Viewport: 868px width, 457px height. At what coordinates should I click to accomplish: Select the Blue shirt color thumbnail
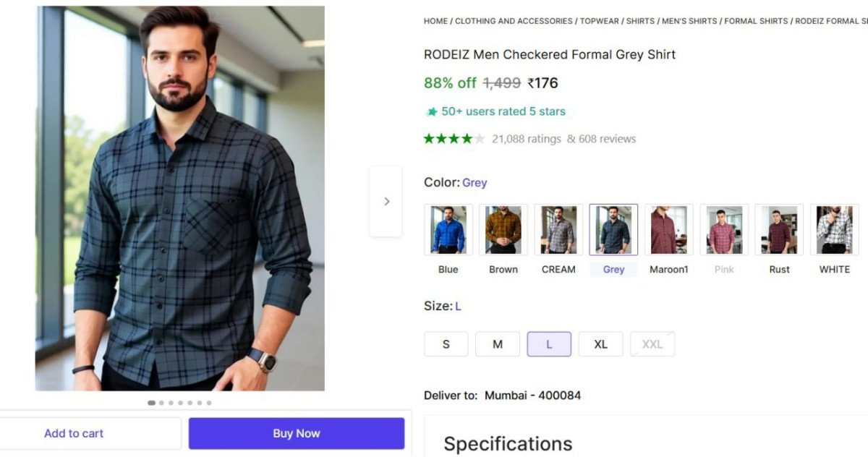point(448,228)
